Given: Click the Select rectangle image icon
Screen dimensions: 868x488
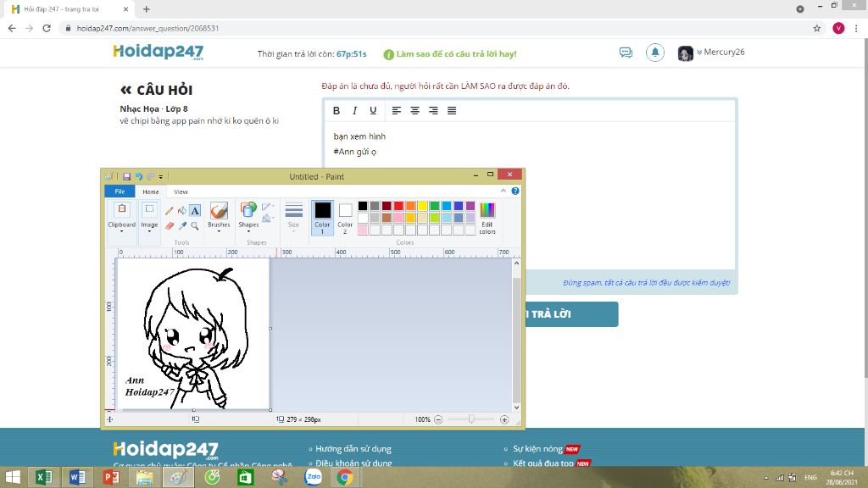Looking at the screenshot, I should (149, 209).
